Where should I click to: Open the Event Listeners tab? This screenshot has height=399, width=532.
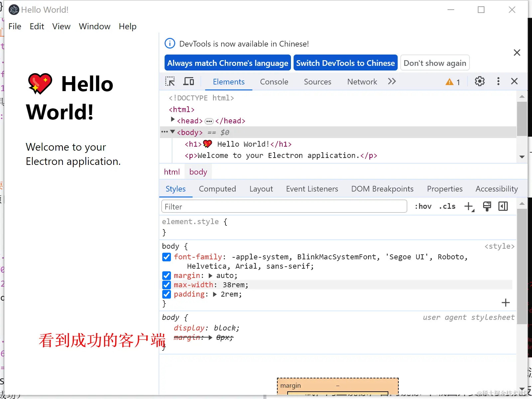[x=312, y=189]
